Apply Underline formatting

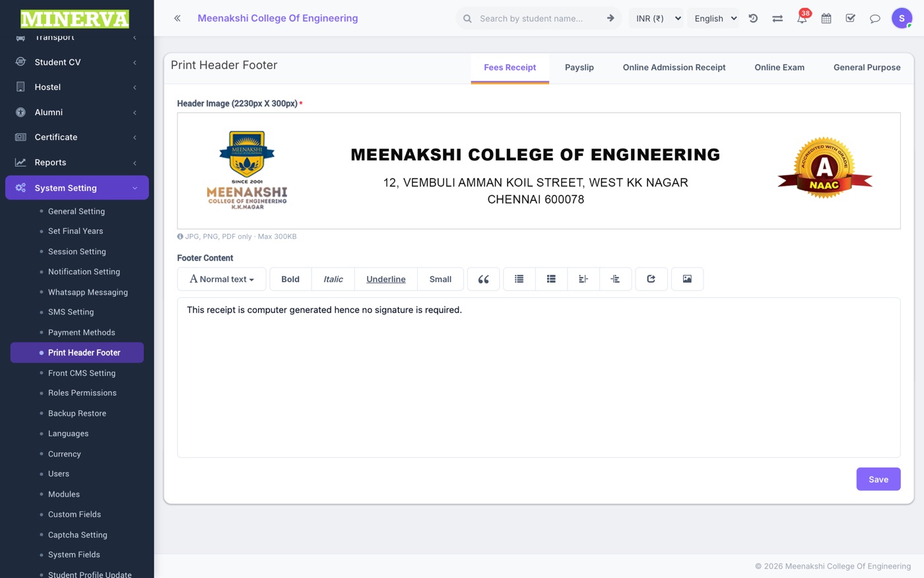[386, 279]
